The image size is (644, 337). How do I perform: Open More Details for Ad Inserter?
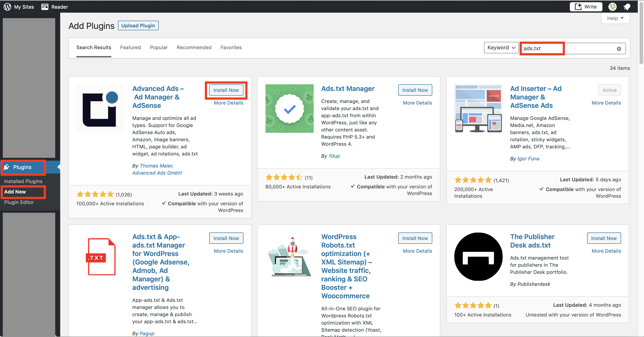pyautogui.click(x=606, y=103)
